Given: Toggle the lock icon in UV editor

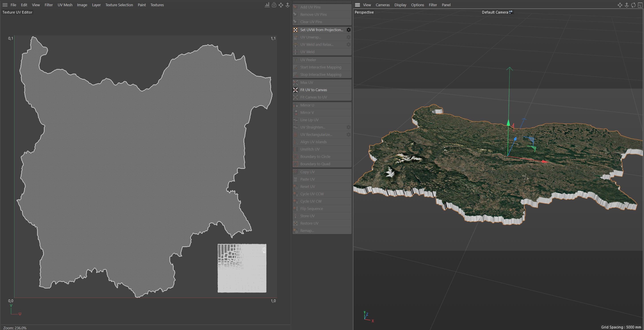Looking at the screenshot, I should pyautogui.click(x=274, y=5).
